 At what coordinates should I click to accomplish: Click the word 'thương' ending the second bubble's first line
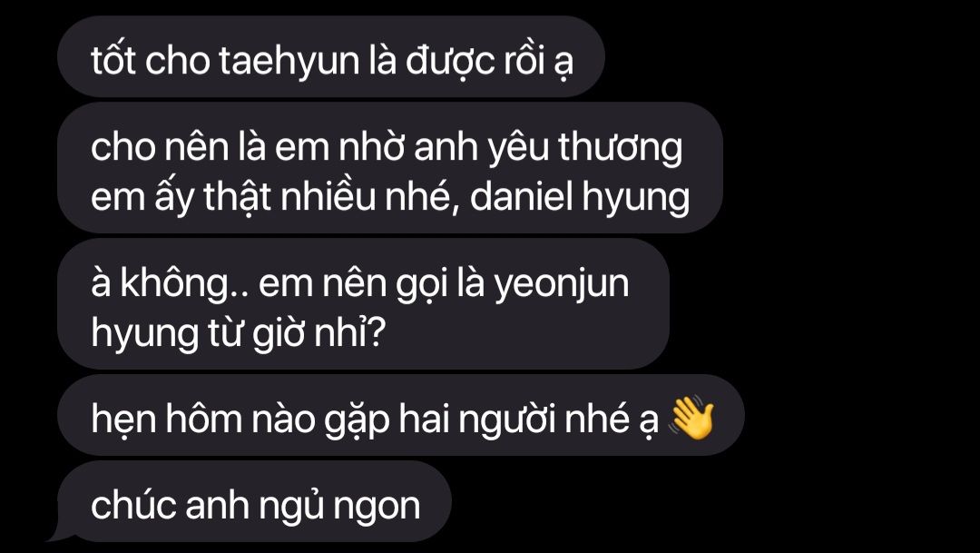tap(620, 149)
